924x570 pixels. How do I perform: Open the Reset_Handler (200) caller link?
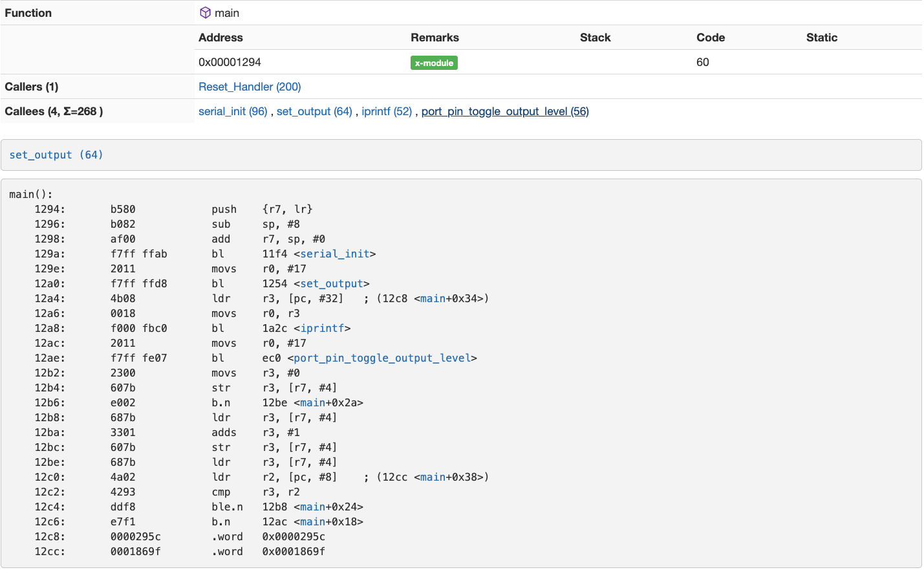[250, 87]
